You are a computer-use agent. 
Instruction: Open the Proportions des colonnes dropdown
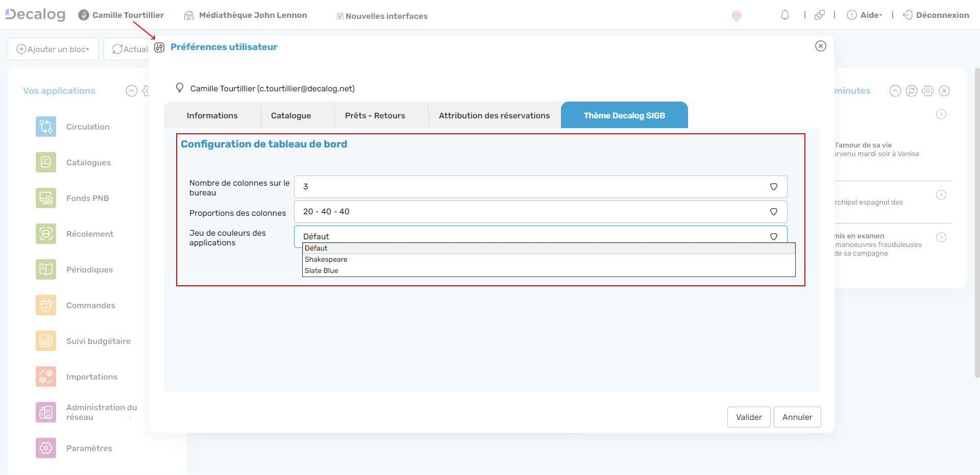click(540, 212)
